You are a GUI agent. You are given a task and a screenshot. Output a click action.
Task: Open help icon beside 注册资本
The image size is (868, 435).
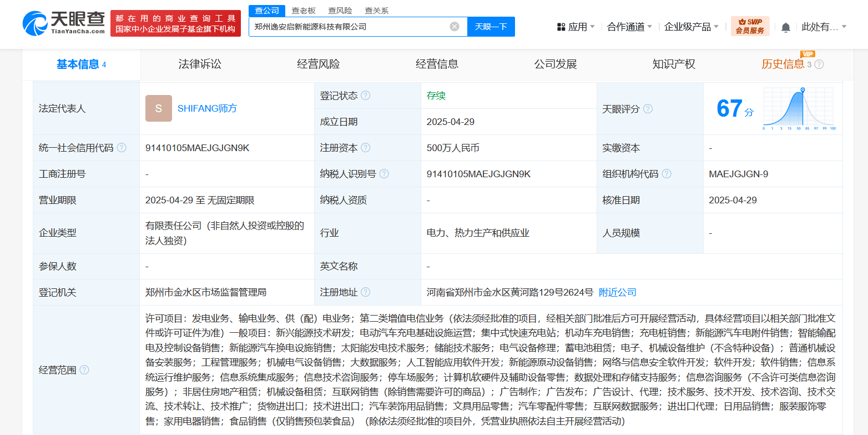pos(365,148)
